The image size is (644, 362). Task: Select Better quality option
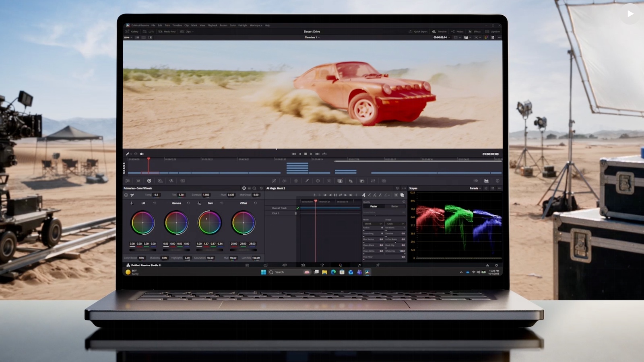tap(395, 206)
